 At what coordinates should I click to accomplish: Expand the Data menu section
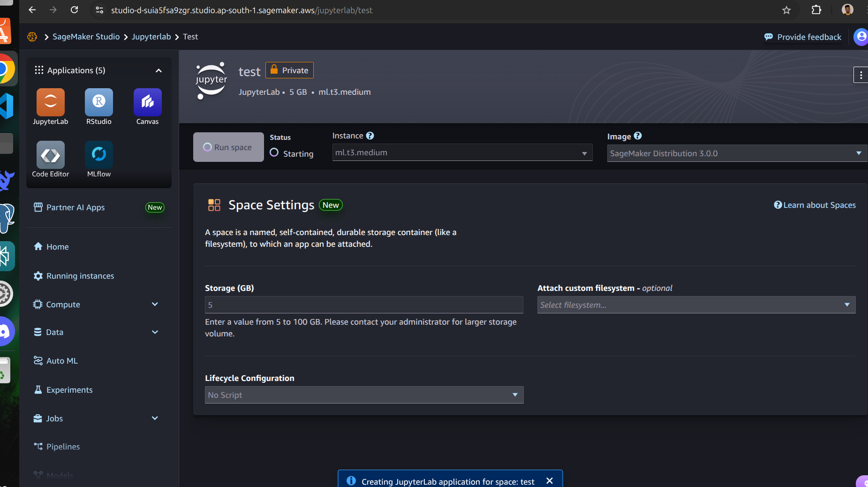[x=155, y=332]
